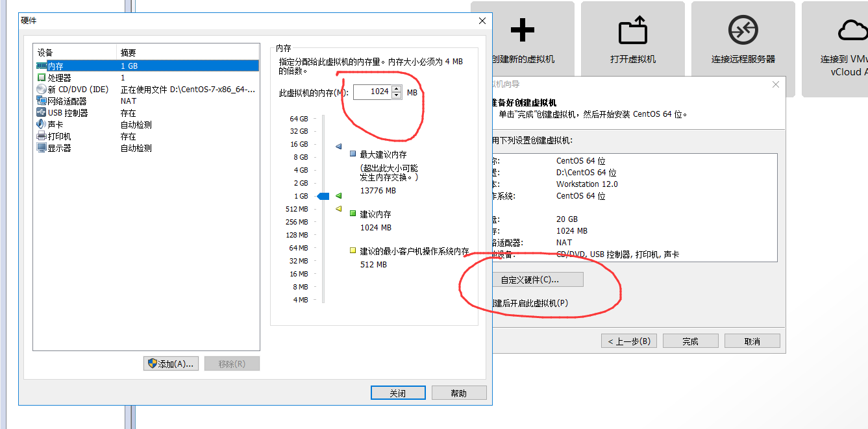
Task: Click '自动检测' summary of 显示器 row
Action: point(136,148)
